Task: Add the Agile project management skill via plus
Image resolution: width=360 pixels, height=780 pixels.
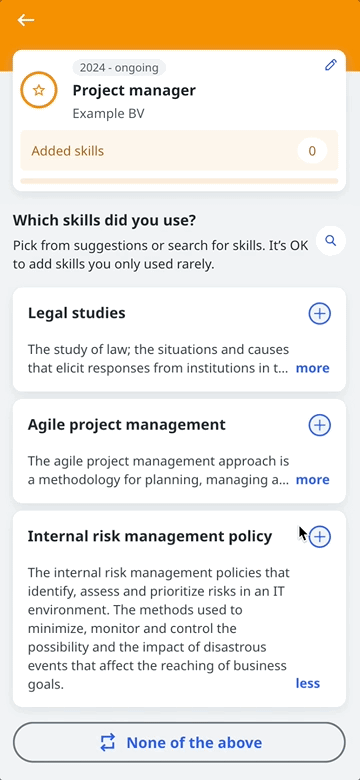Action: coord(320,425)
